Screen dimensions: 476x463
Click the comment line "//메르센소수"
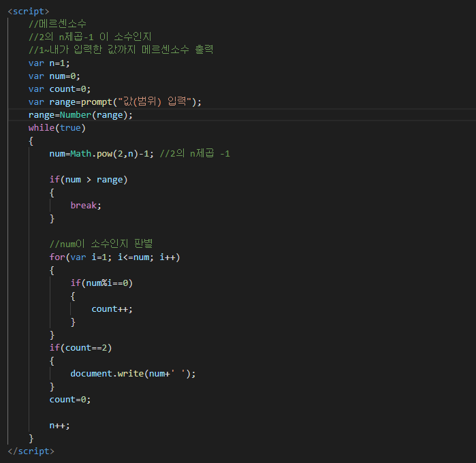pos(57,24)
